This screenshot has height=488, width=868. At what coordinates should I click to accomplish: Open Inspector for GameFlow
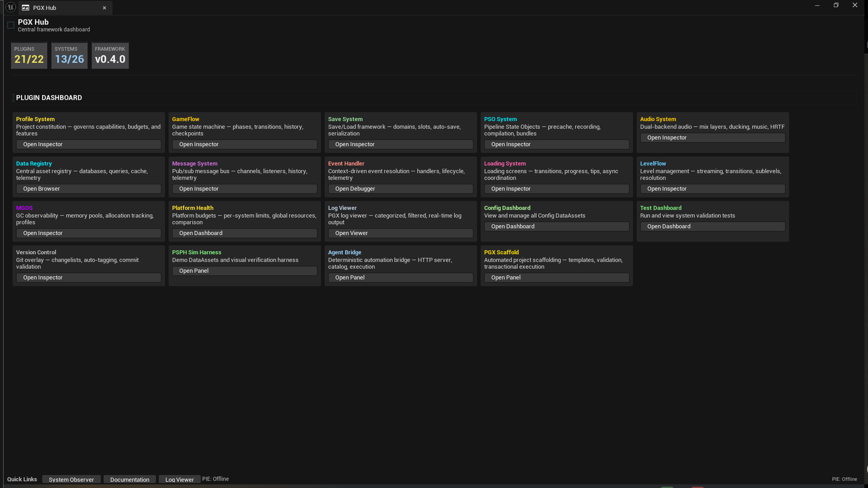click(x=244, y=144)
